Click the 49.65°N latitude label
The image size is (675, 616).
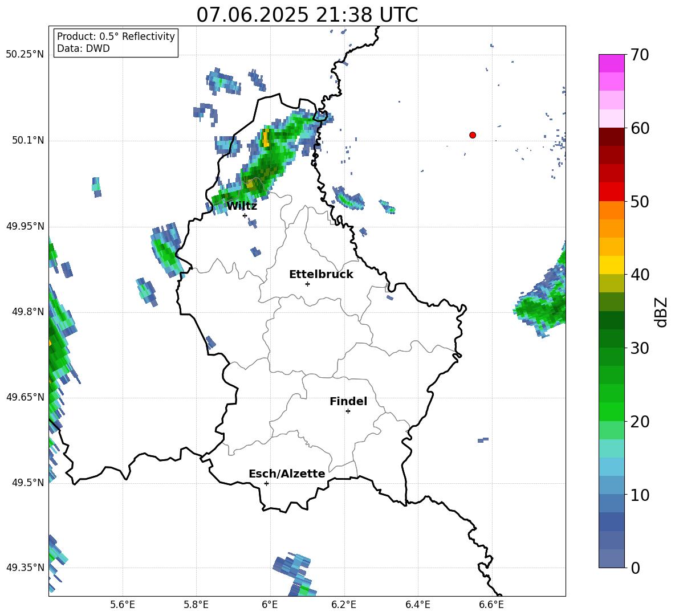(25, 397)
